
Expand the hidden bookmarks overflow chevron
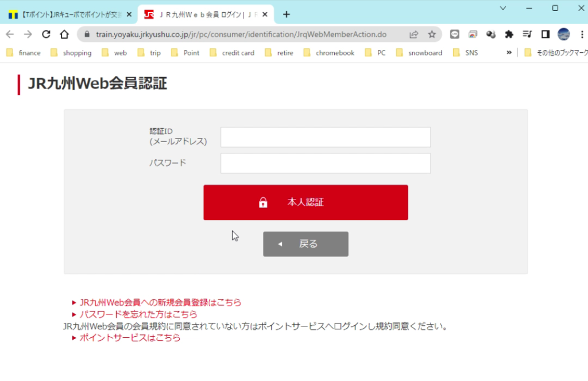pyautogui.click(x=509, y=53)
